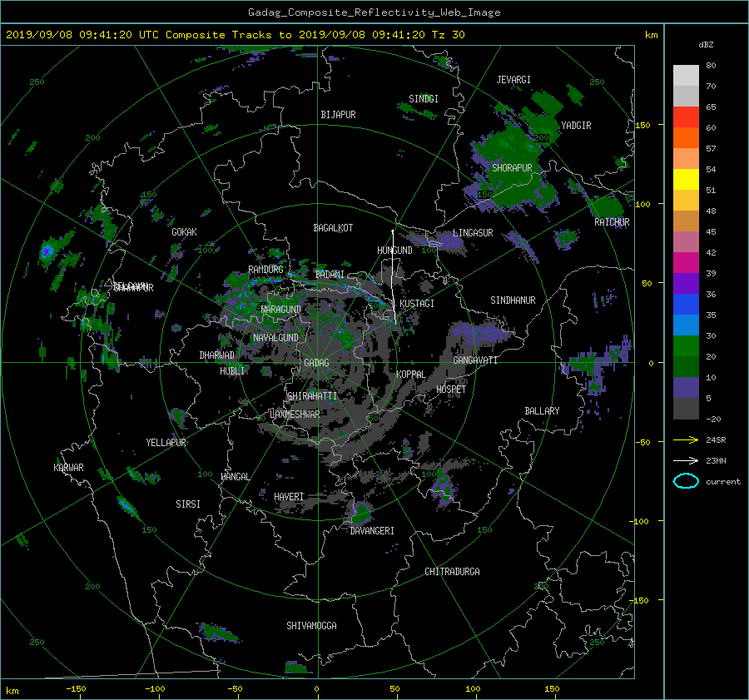Click the BIJAPUR city label
Image resolution: width=749 pixels, height=700 pixels.
338,115
